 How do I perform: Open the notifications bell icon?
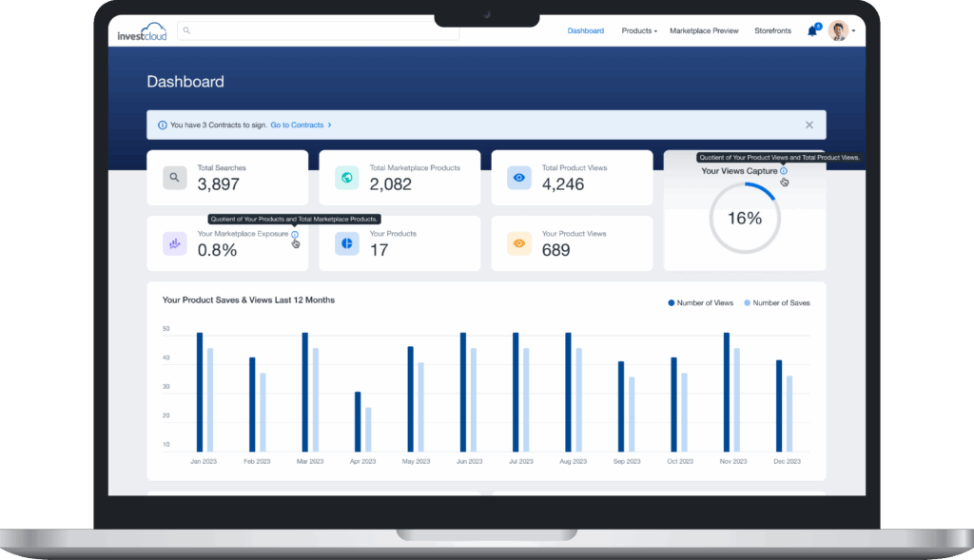812,31
